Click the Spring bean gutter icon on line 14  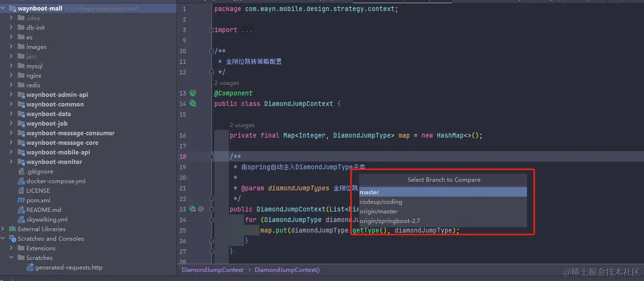pyautogui.click(x=193, y=104)
